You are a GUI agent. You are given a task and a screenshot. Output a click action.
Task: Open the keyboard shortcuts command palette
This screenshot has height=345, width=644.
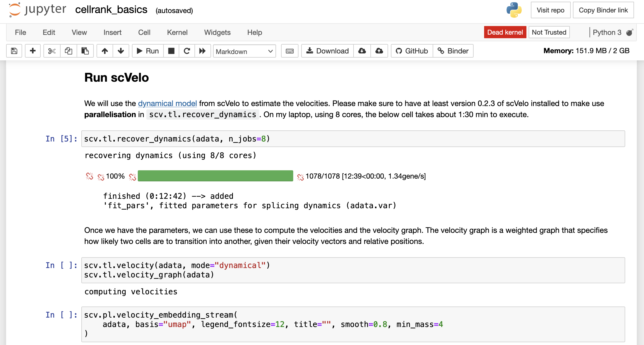click(x=290, y=51)
